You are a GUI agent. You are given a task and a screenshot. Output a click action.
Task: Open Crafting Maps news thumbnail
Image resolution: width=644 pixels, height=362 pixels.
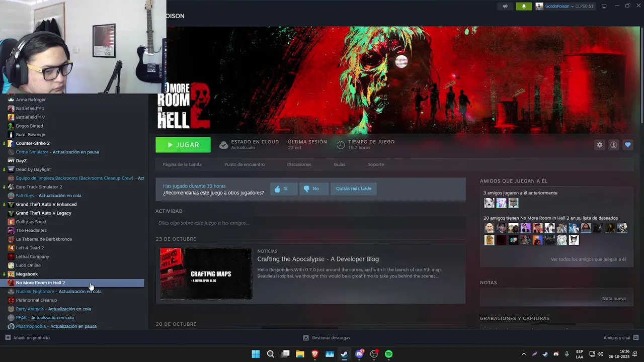[206, 274]
